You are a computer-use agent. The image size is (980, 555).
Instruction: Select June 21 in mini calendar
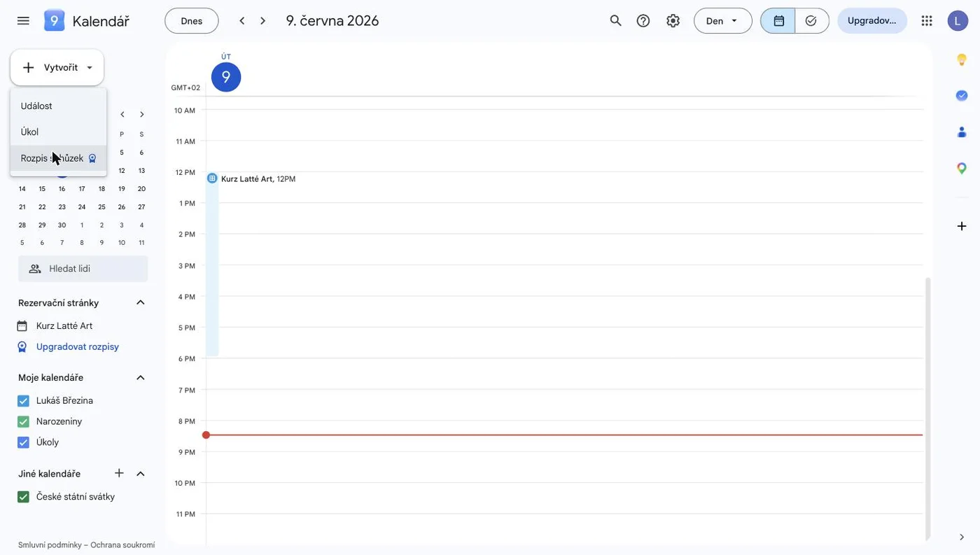[x=22, y=207]
